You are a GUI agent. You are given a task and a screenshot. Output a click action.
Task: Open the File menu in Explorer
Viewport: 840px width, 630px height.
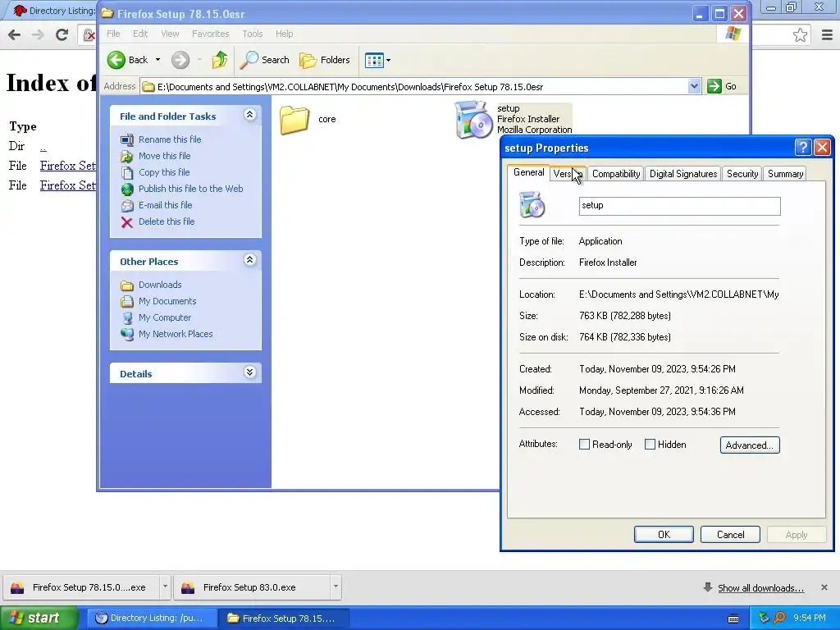pos(113,34)
